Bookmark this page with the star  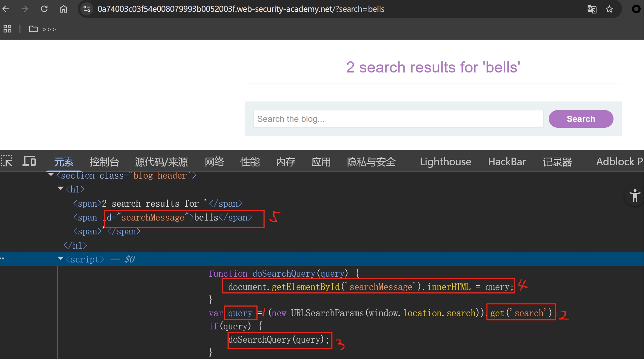[x=609, y=9]
